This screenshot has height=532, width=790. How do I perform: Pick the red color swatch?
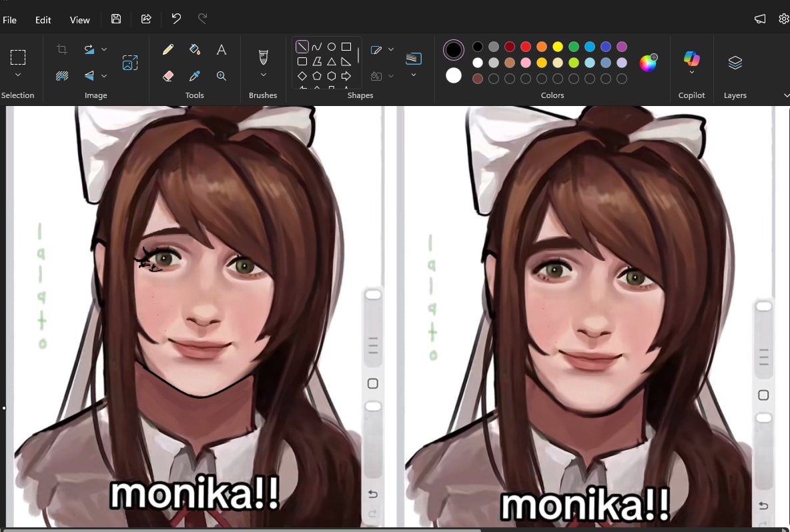click(x=526, y=47)
